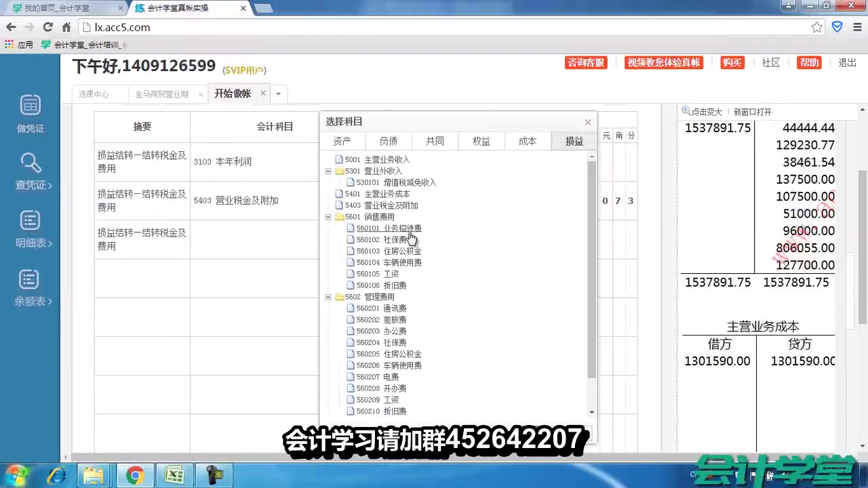Select document icon for 5001 主营业务收入

click(339, 160)
